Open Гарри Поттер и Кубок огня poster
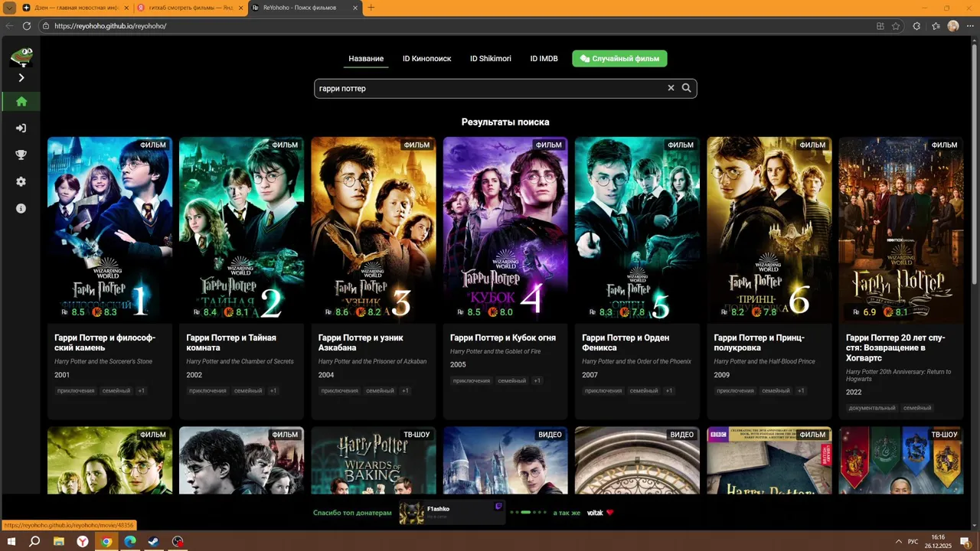Viewport: 980px width, 551px height. click(505, 230)
